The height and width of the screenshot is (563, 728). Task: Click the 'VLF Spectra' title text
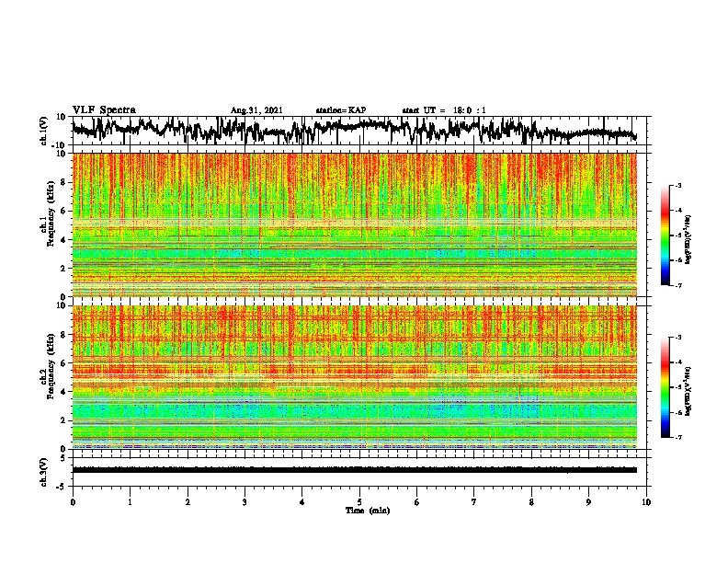point(104,110)
